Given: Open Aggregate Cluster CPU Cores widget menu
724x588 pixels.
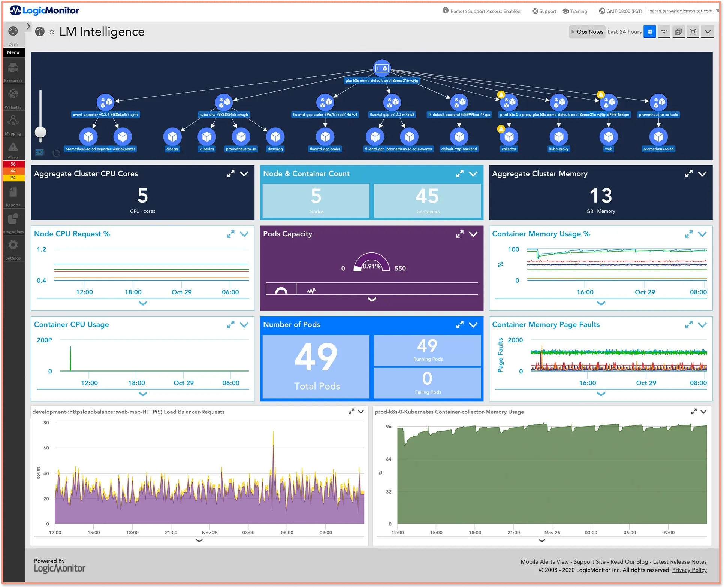Looking at the screenshot, I should pyautogui.click(x=244, y=174).
